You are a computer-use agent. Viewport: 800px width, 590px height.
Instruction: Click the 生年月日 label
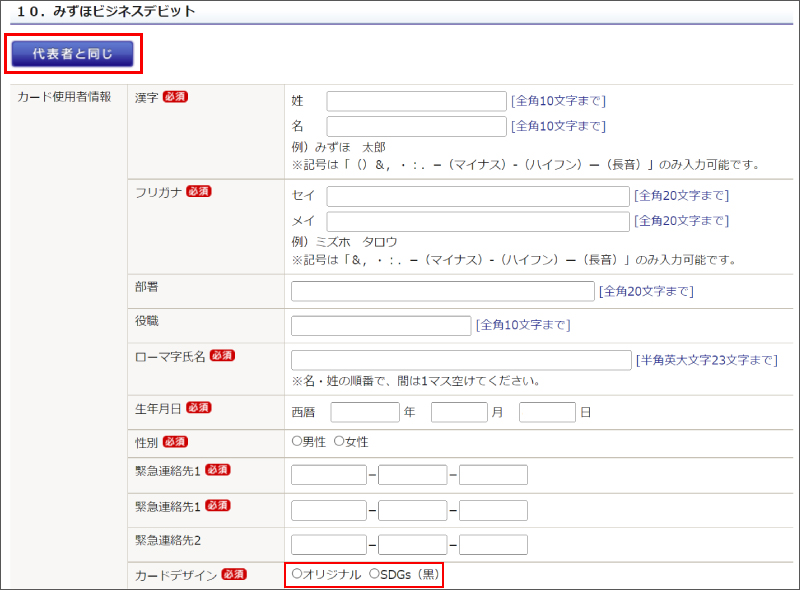point(158,409)
